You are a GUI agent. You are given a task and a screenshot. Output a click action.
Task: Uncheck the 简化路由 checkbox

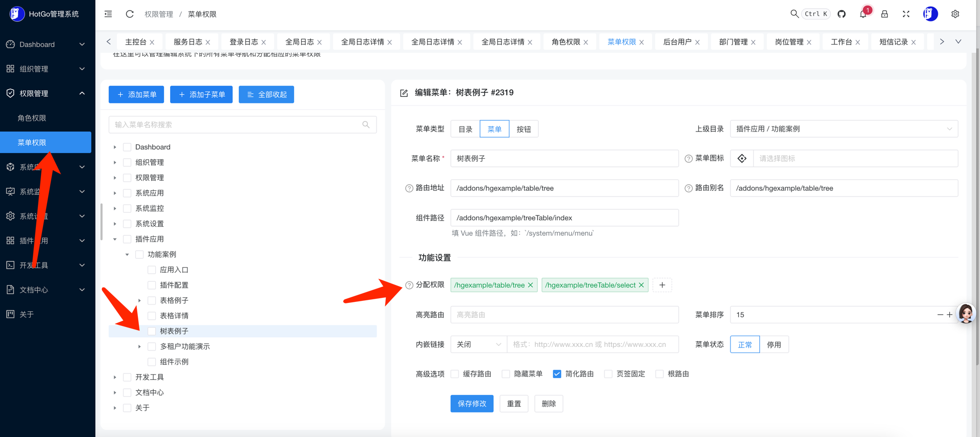click(x=557, y=374)
